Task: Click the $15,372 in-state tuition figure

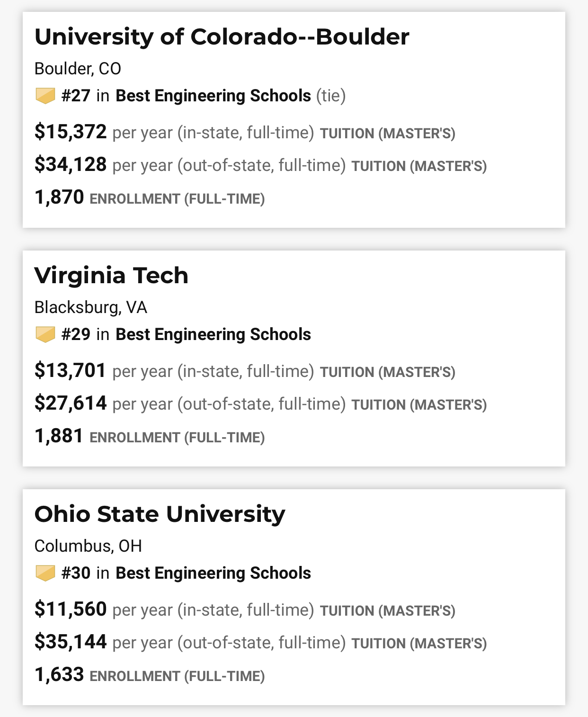Action: (71, 132)
